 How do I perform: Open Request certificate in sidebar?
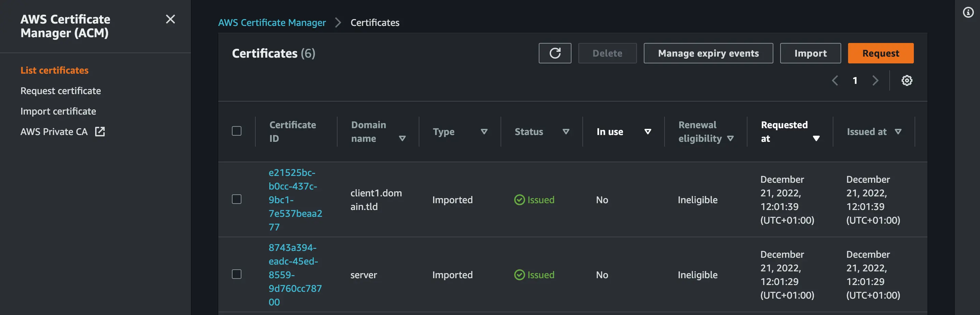[x=60, y=91]
